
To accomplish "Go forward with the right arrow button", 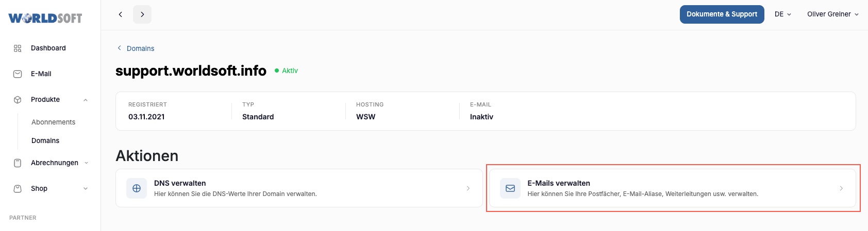I will tap(142, 14).
